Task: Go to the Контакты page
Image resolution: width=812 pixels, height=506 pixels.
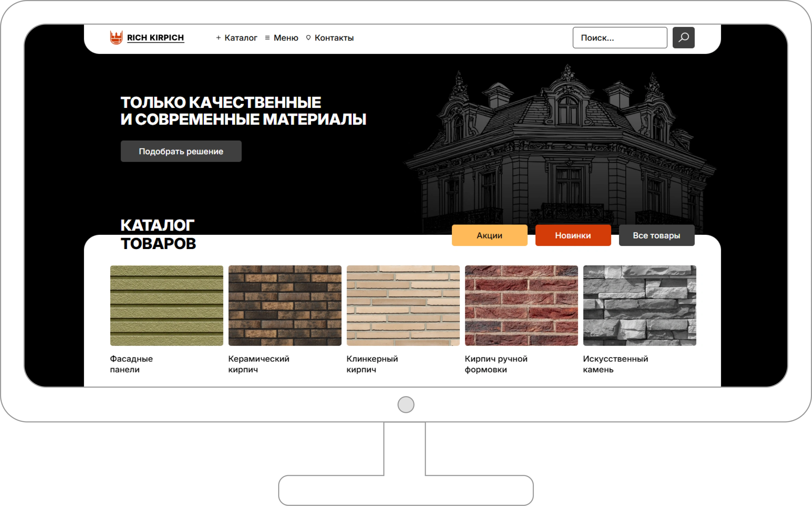Action: coord(334,38)
